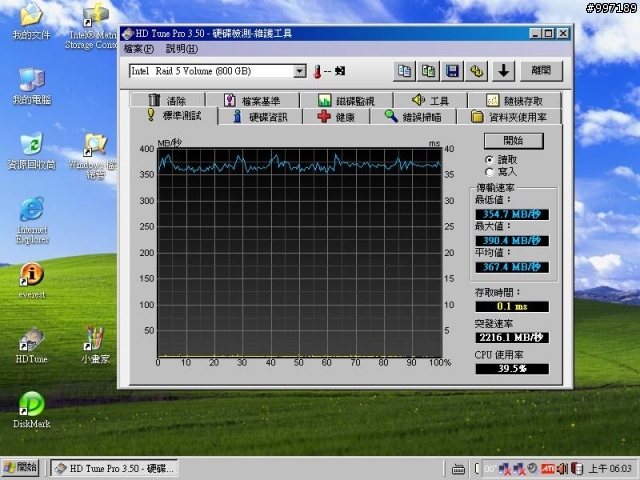Open 我的文件 desktop icon
Screen dimensions: 640x480
coord(31,22)
